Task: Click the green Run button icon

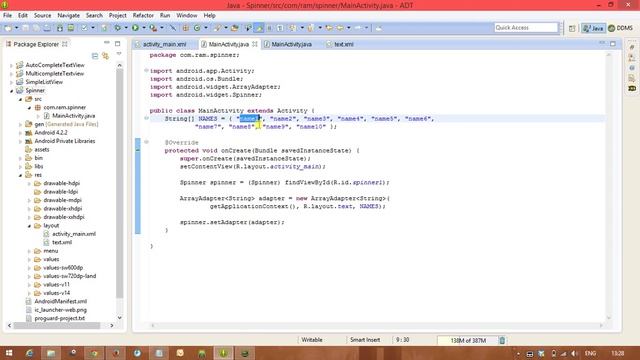Action: pyautogui.click(x=135, y=28)
